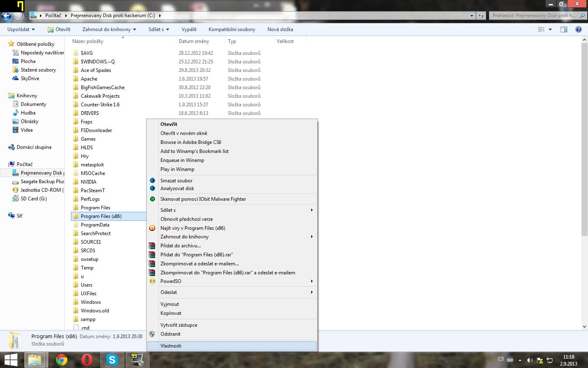This screenshot has width=588, height=368.
Task: Click the Windows Start button
Action: point(10,360)
